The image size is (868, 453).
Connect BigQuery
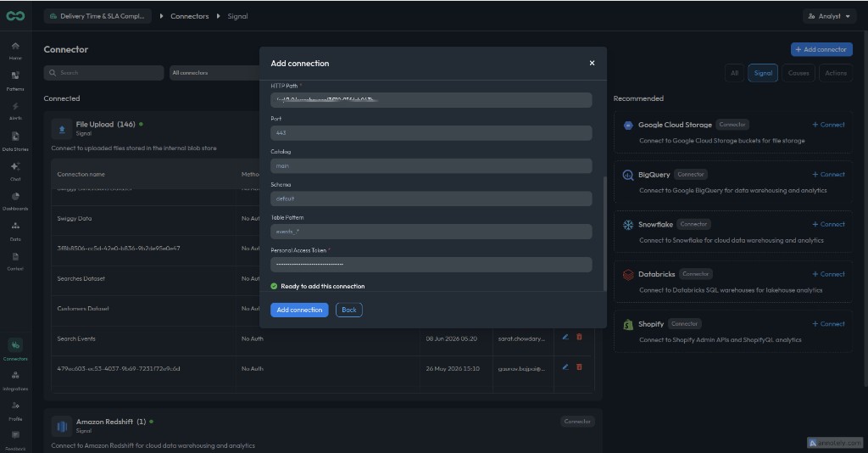(828, 175)
